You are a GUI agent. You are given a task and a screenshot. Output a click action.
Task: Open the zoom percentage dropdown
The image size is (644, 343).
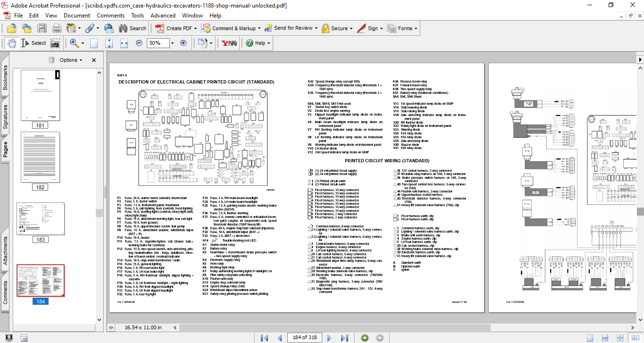click(x=171, y=43)
